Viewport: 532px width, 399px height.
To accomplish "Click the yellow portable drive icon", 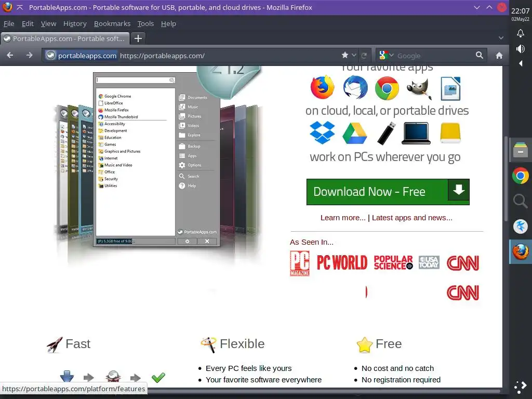I will point(450,132).
